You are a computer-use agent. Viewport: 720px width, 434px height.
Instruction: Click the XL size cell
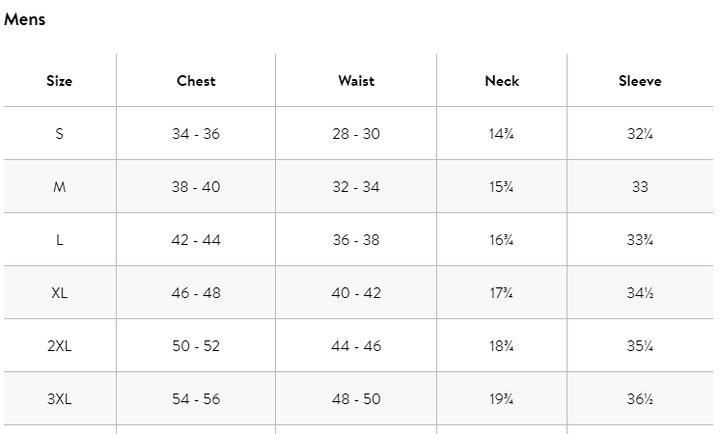tap(59, 293)
